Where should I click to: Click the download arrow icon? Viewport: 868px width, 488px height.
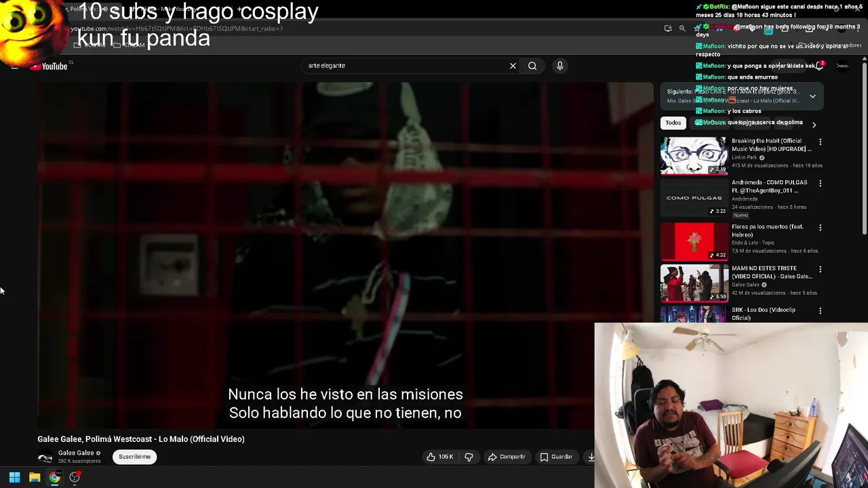591,457
